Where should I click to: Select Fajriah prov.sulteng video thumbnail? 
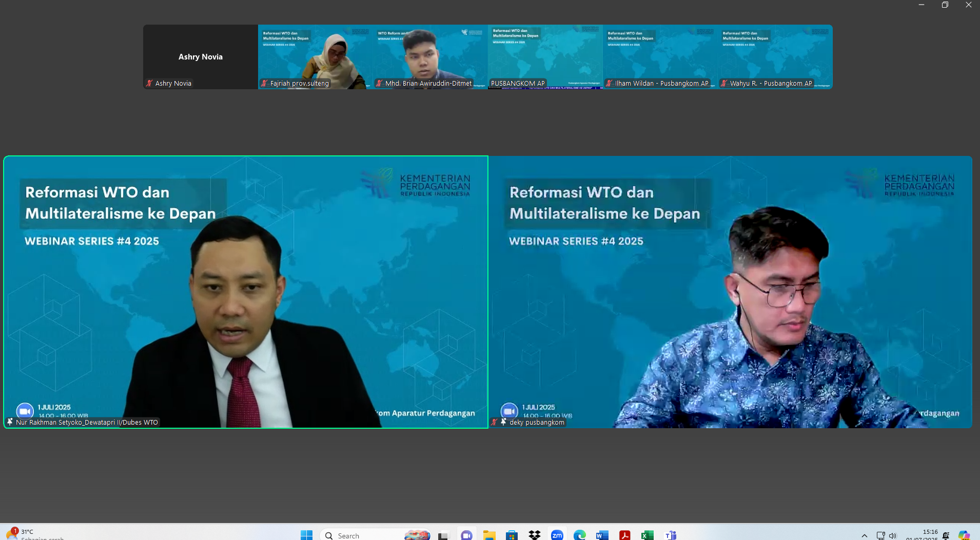316,57
